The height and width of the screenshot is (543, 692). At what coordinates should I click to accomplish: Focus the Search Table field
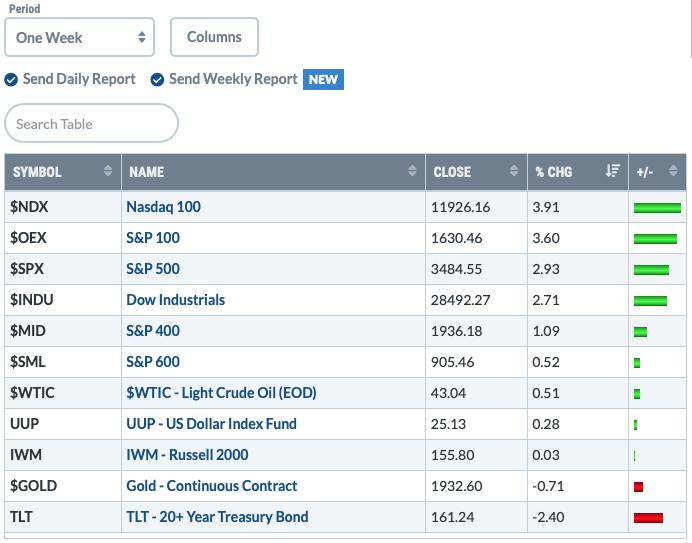[91, 123]
